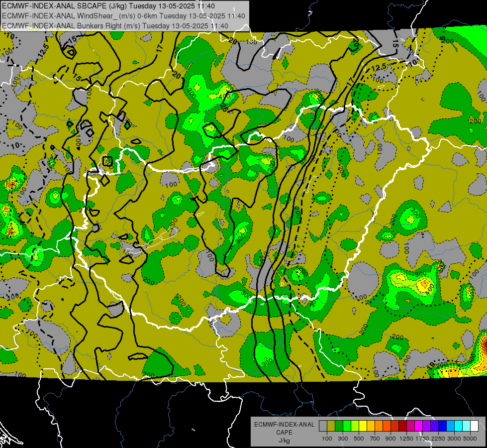This screenshot has height=448, width=487.
Task: Select the pink-magenta swatch right of 1250
Action: [x=410, y=426]
